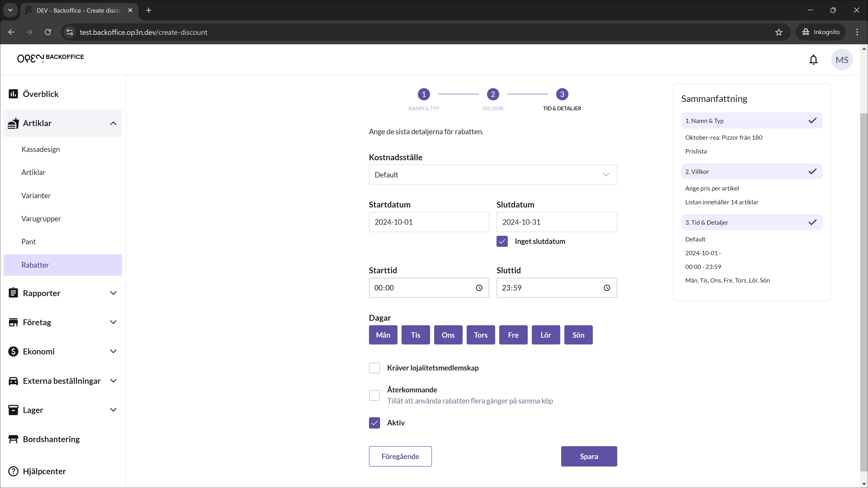Open the site information icon
The image size is (868, 488).
[70, 32]
